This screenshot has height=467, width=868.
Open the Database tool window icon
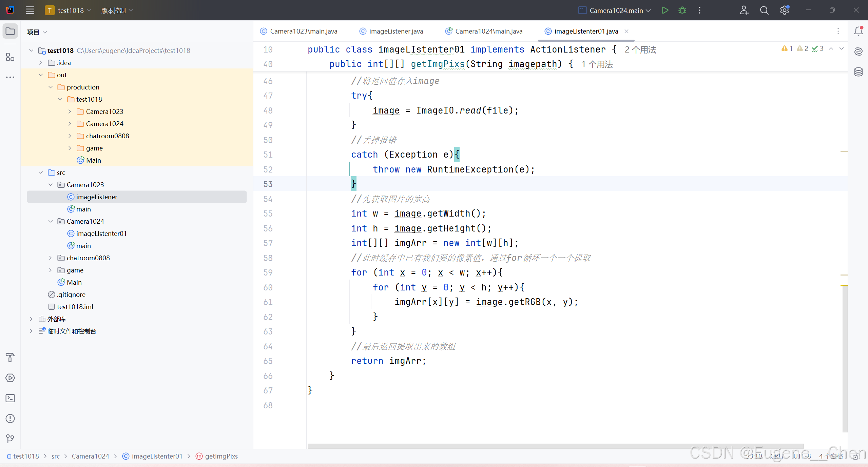[x=858, y=72]
